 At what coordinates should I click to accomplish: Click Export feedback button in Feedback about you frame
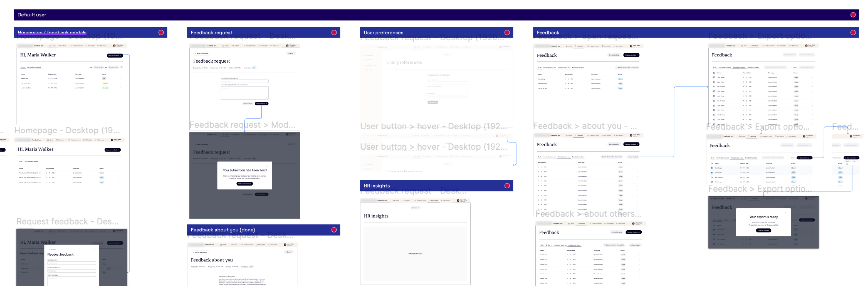[633, 157]
